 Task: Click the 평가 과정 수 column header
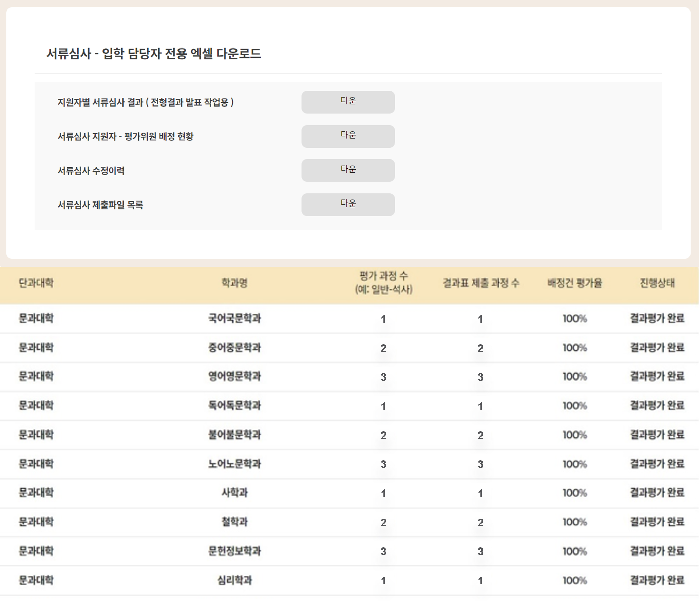click(x=383, y=283)
